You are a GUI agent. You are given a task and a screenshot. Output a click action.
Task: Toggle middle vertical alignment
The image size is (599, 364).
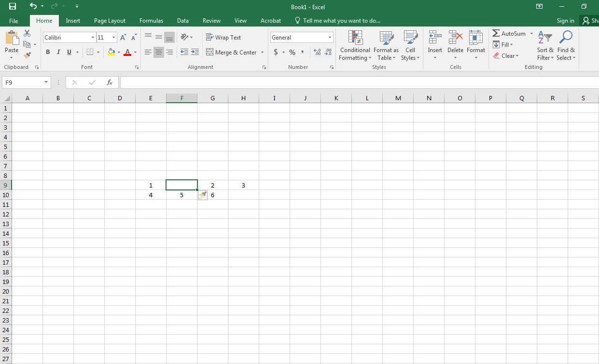(158, 36)
